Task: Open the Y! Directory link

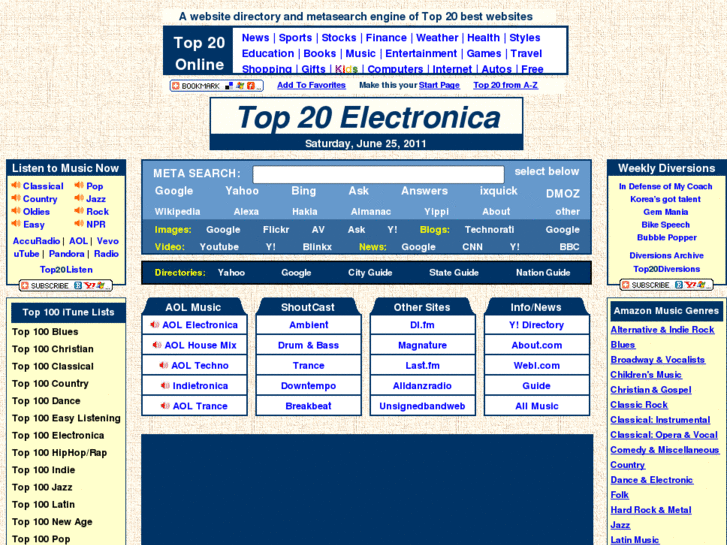Action: tap(536, 325)
